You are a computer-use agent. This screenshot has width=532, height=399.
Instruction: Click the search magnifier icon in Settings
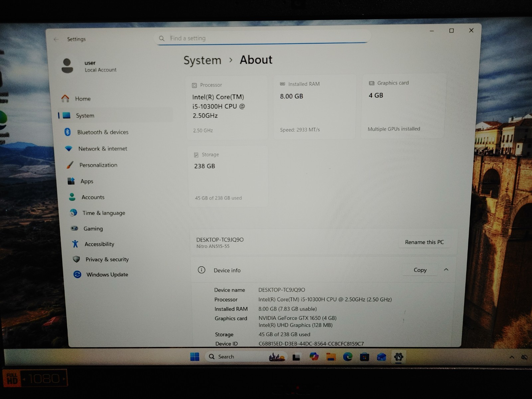point(162,39)
